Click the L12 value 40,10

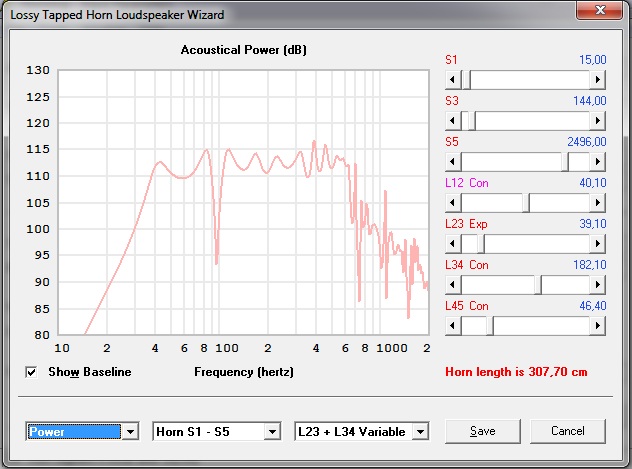(592, 183)
